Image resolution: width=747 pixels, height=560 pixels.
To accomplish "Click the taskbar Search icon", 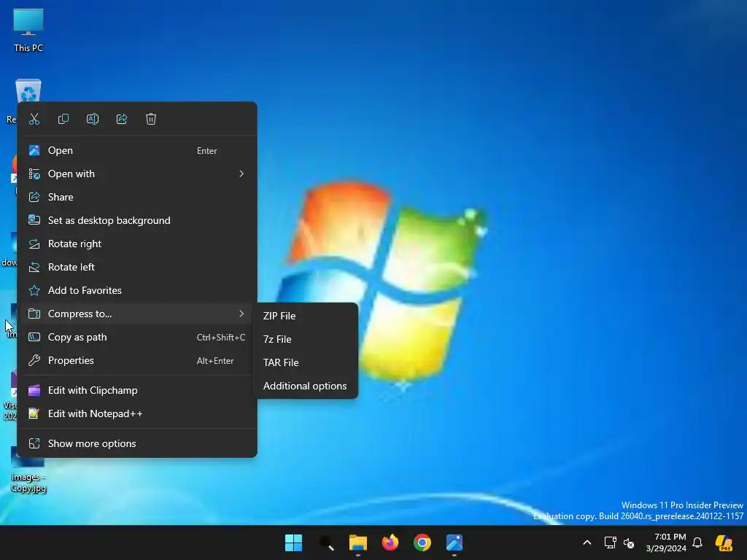I will (x=326, y=542).
